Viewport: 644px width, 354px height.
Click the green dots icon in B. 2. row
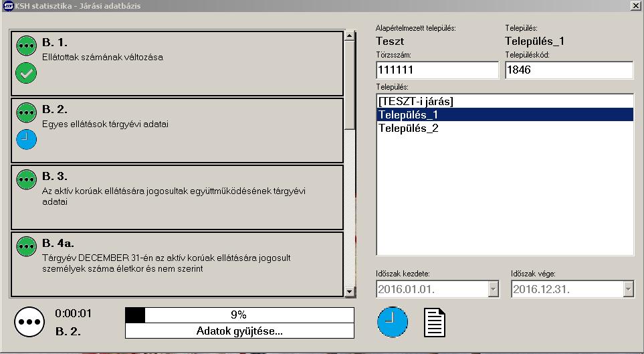[26, 112]
